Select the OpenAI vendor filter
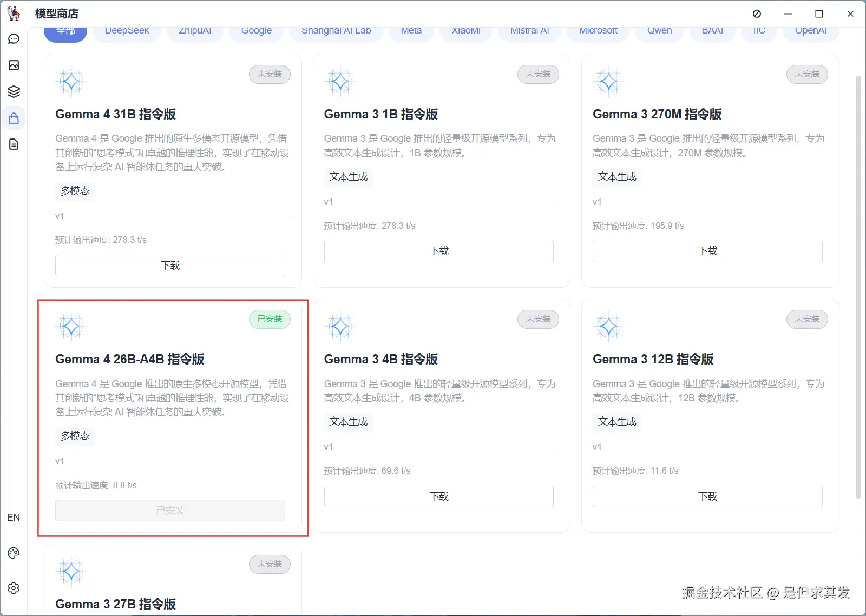 810,30
